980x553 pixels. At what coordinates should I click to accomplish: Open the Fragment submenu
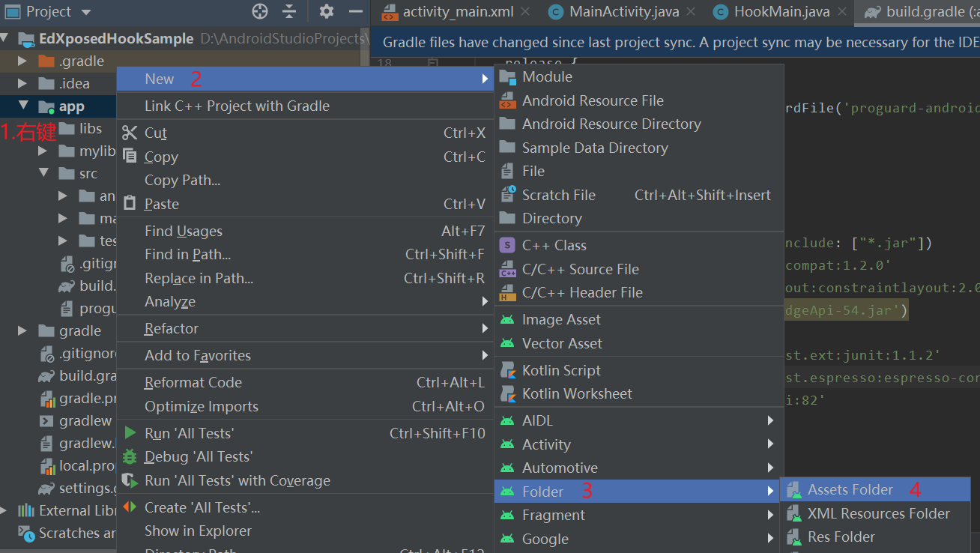pos(639,515)
